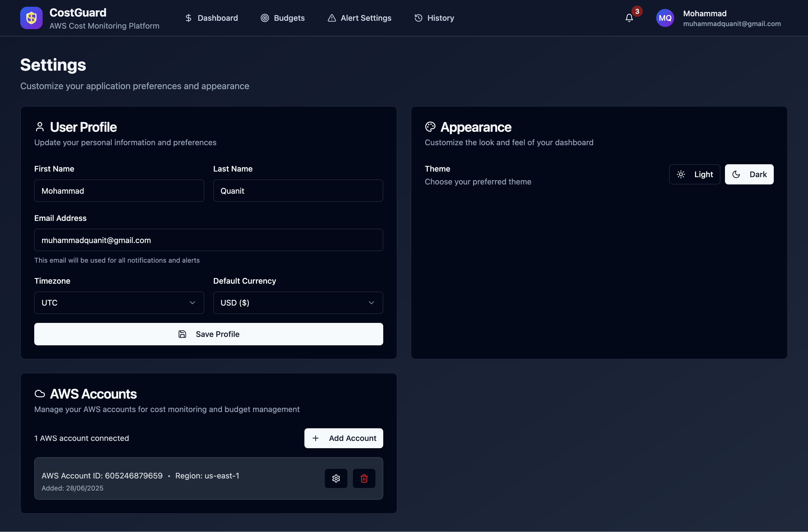Click the Appearance palette icon
The height and width of the screenshot is (532, 808).
(430, 127)
